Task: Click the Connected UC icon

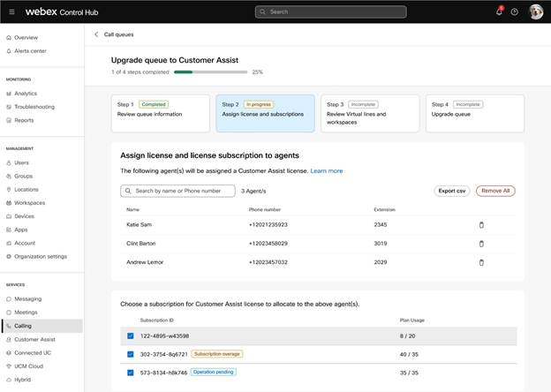Action: (x=9, y=352)
